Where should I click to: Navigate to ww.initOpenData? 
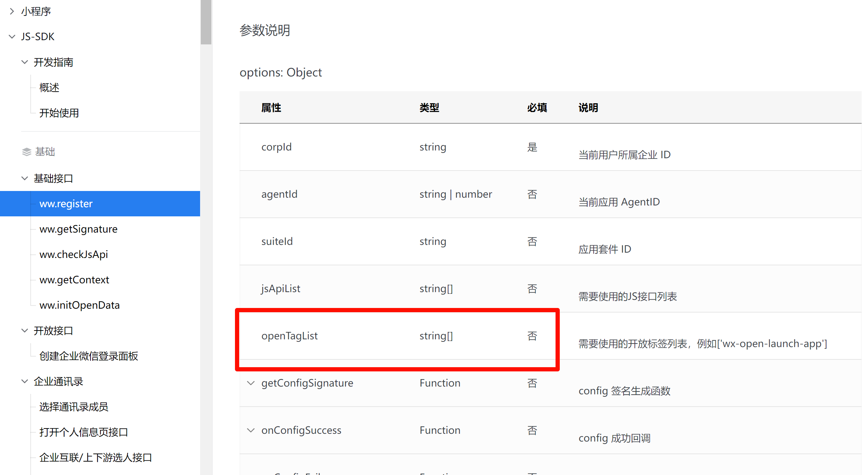pos(80,305)
